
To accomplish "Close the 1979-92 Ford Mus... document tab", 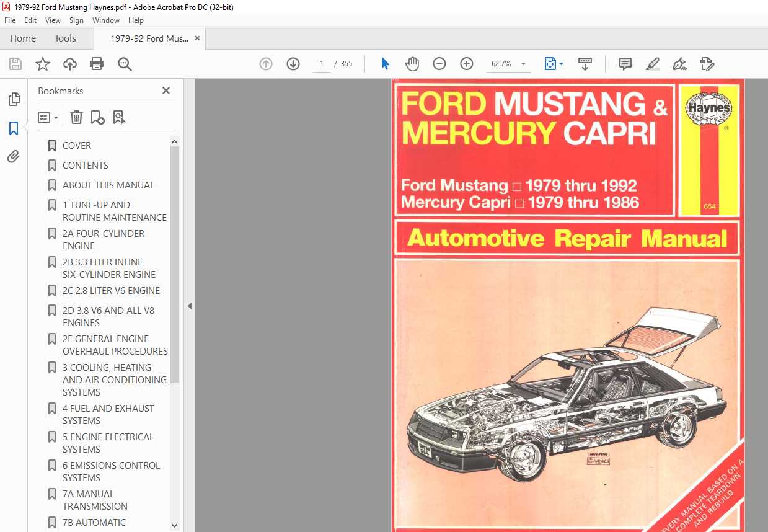I will point(198,38).
